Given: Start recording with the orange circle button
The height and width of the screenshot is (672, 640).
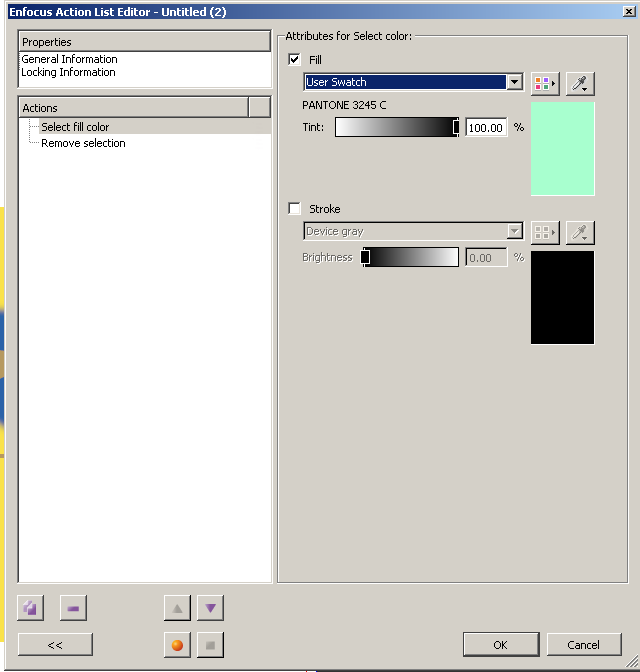Looking at the screenshot, I should [x=177, y=645].
